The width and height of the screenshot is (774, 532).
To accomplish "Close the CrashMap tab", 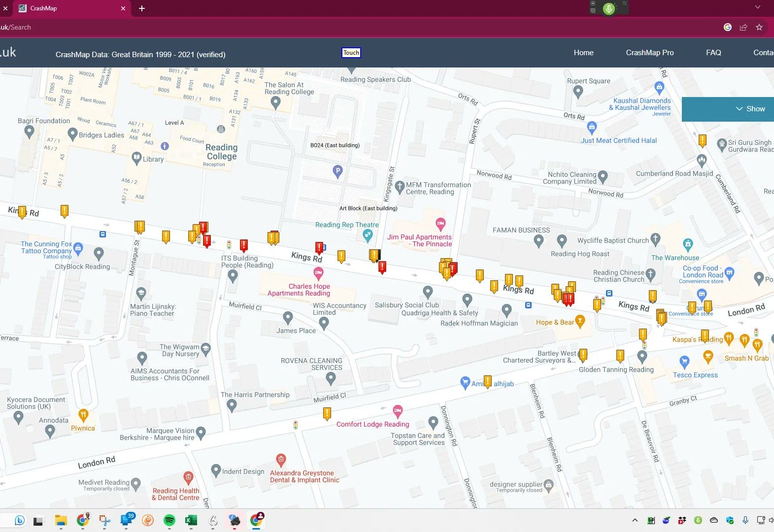I will tap(123, 8).
